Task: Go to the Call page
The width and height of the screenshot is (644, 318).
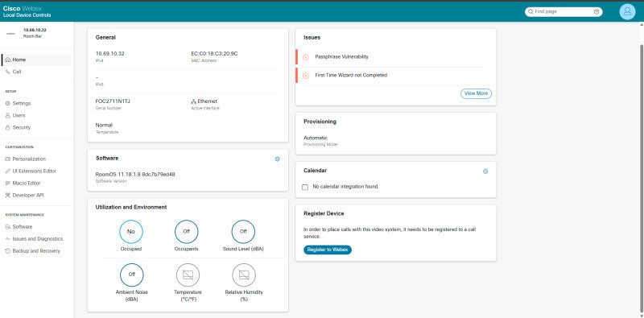Action: tap(36, 72)
